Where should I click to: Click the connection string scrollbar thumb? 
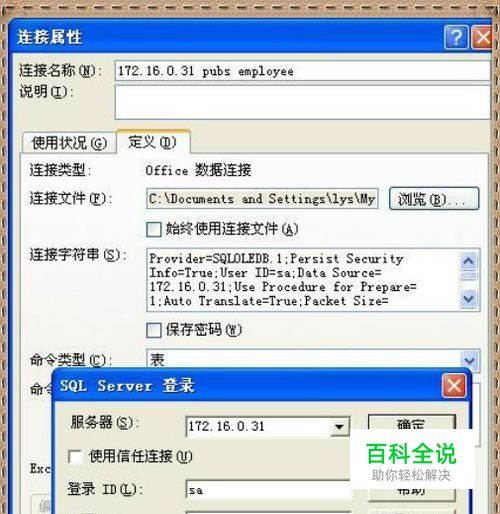pyautogui.click(x=469, y=276)
